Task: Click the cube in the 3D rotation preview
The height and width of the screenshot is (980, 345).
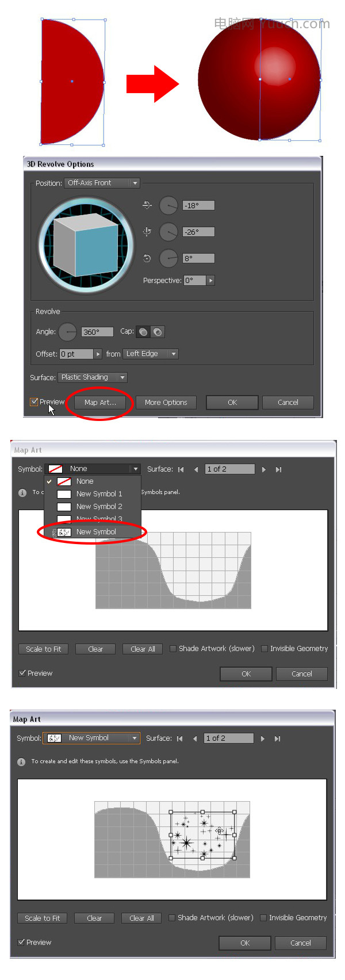Action: coord(85,246)
